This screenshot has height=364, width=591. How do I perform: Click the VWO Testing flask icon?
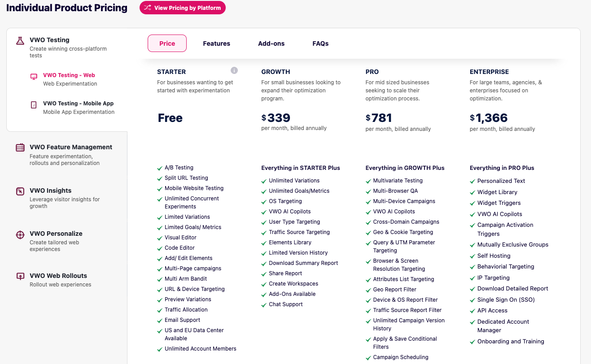click(x=20, y=41)
